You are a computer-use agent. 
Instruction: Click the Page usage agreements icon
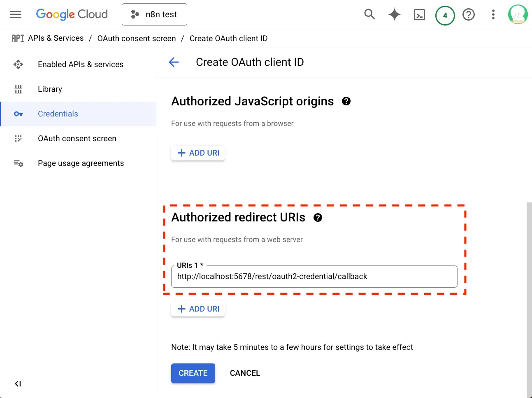point(18,163)
